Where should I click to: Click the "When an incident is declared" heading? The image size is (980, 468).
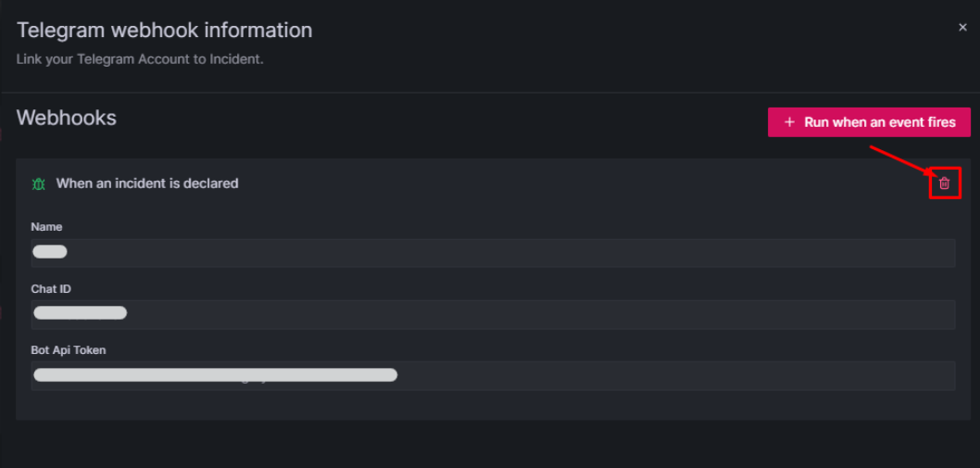[147, 183]
